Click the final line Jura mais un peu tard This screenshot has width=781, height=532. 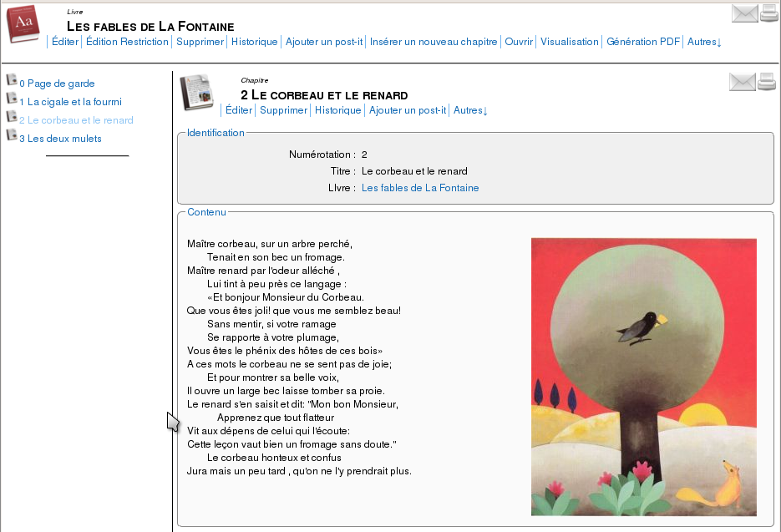coord(299,471)
